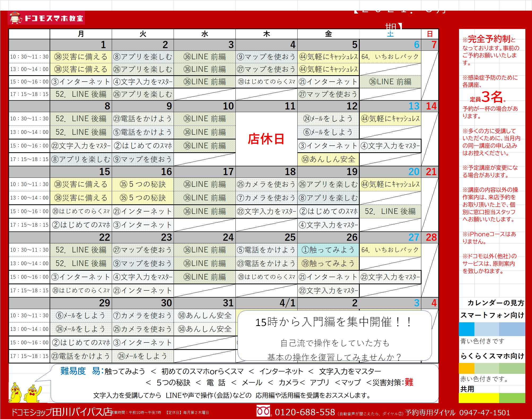Click the 難易度 difficulty guide heading
The height and width of the screenshot is (419, 532).
point(73,371)
